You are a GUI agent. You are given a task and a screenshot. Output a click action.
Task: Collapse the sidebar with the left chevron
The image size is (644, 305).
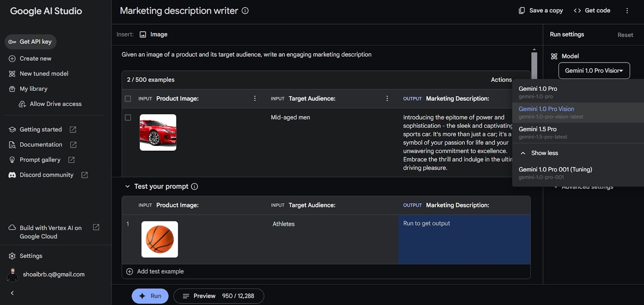click(12, 293)
